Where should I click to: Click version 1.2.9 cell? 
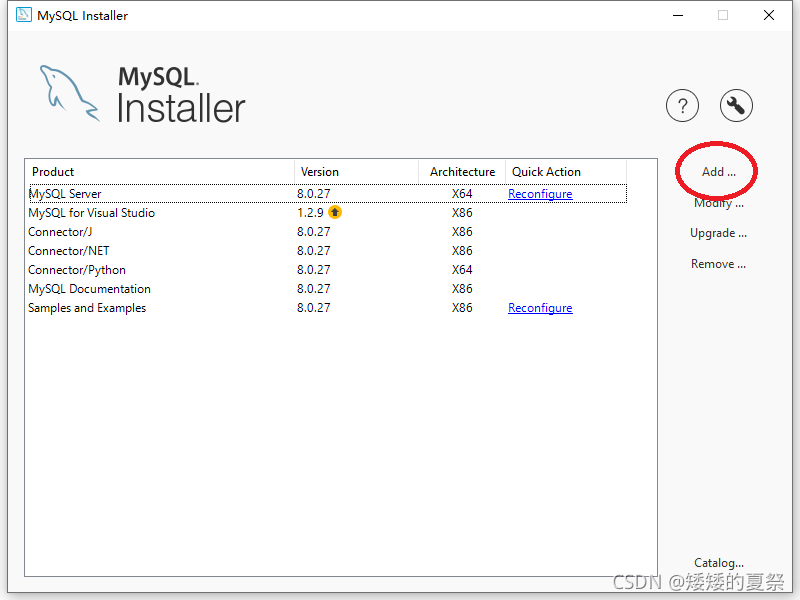point(310,213)
